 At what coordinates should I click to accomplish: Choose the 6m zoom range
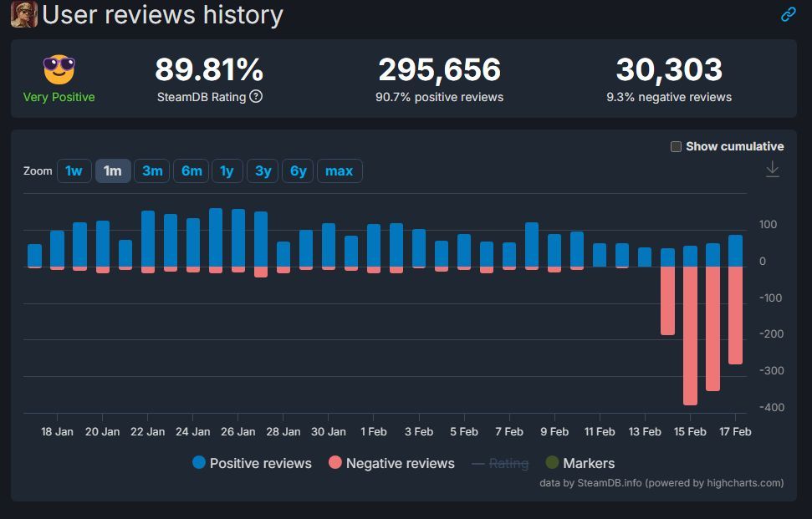coord(192,170)
